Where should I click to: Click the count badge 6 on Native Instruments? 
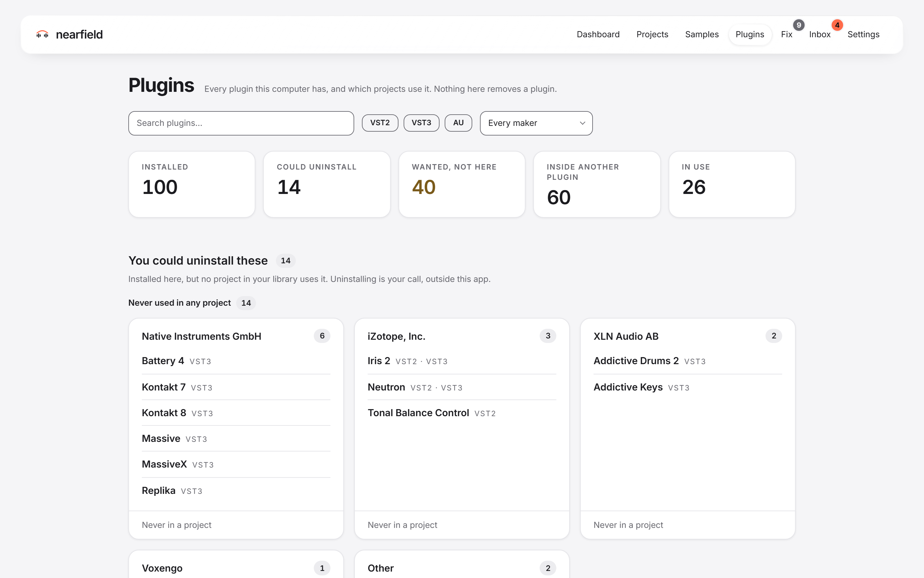(x=322, y=336)
